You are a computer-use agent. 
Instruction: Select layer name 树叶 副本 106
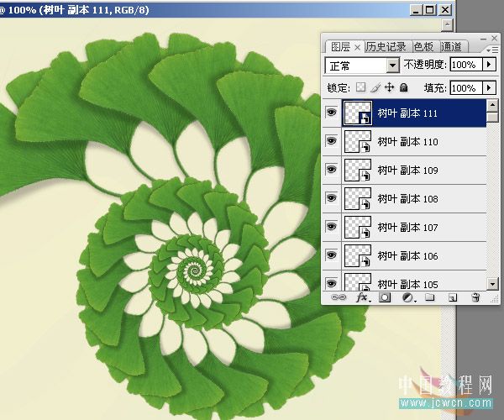407,256
